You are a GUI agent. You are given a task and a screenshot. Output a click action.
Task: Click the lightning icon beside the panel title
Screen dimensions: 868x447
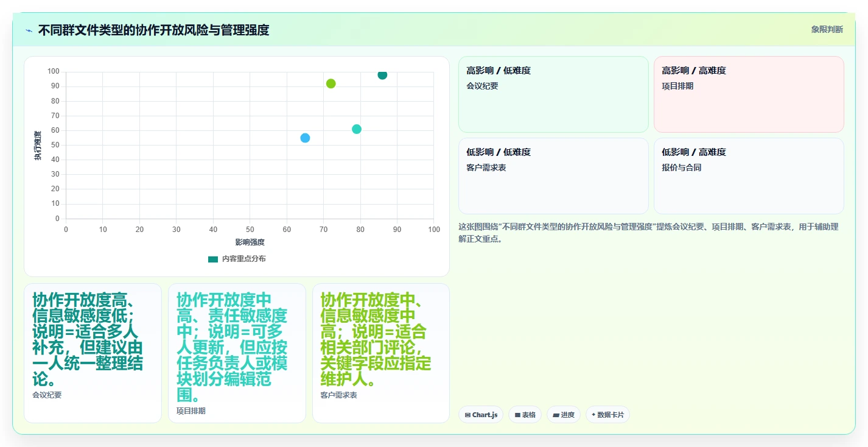[29, 30]
